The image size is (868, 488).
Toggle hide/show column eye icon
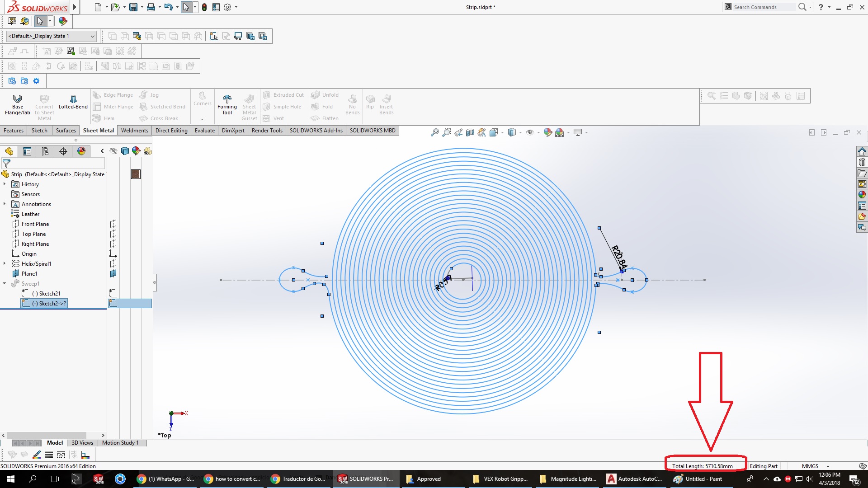click(113, 151)
